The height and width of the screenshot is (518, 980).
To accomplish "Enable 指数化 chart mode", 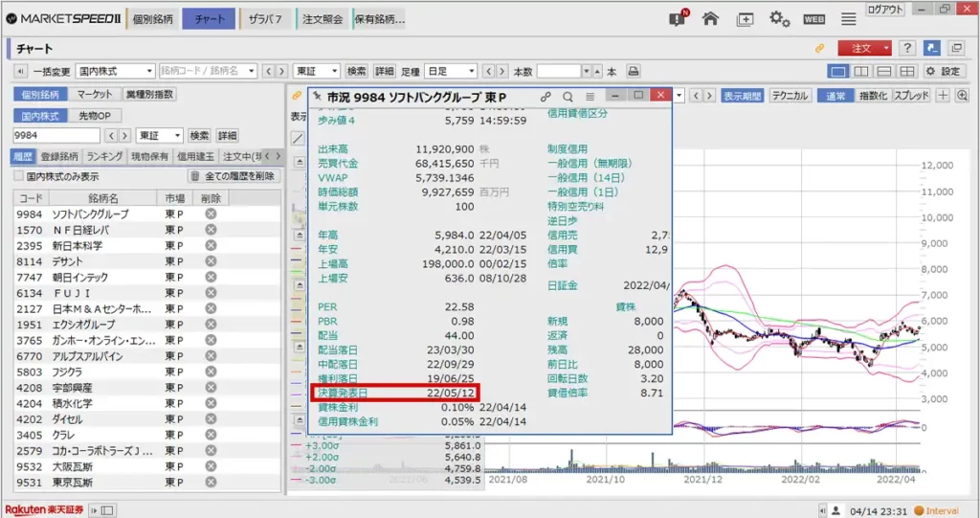I will (873, 95).
